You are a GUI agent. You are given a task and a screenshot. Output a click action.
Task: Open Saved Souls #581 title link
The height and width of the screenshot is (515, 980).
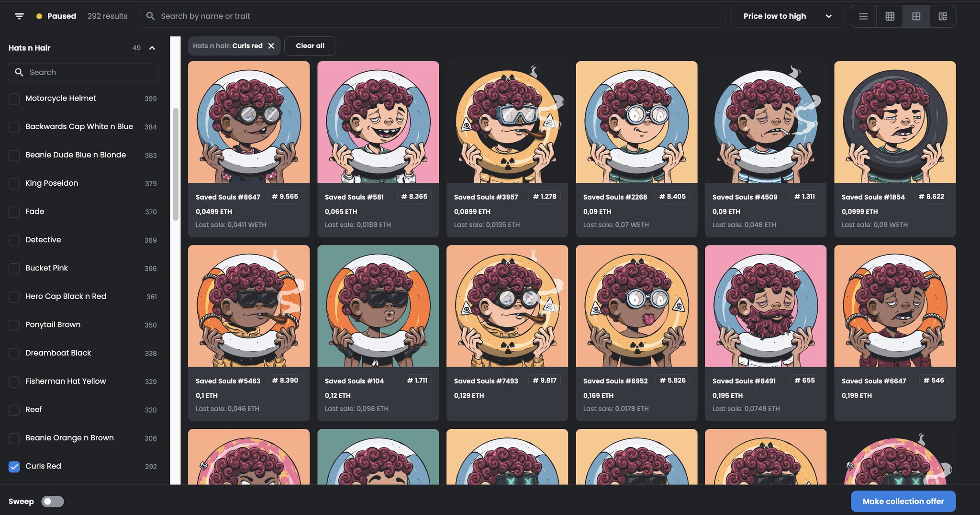(x=354, y=197)
